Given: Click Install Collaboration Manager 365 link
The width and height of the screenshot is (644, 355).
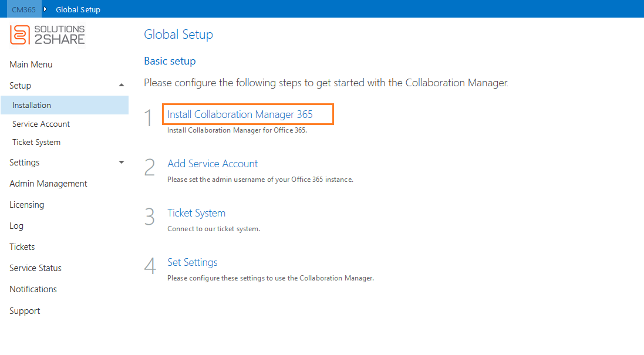Looking at the screenshot, I should pos(240,114).
